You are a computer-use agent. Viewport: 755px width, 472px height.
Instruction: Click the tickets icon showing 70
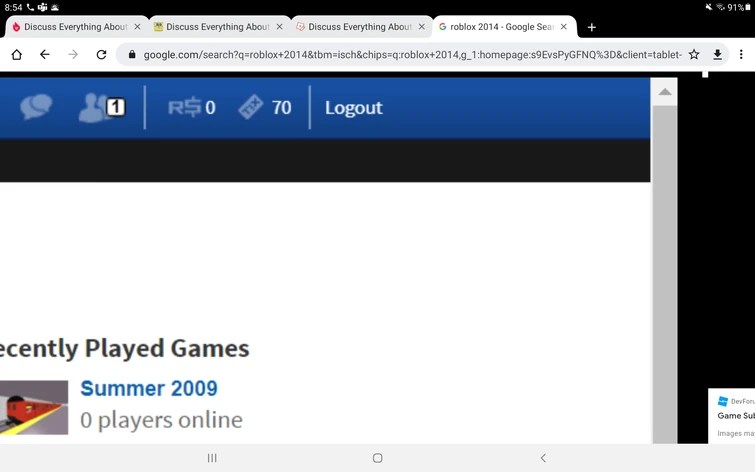[251, 107]
